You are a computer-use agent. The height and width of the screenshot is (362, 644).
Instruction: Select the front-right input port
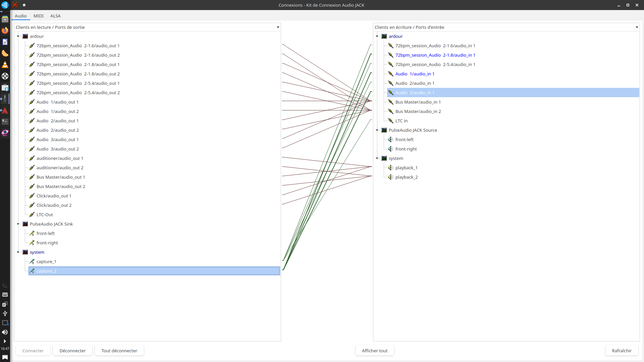[x=406, y=149]
